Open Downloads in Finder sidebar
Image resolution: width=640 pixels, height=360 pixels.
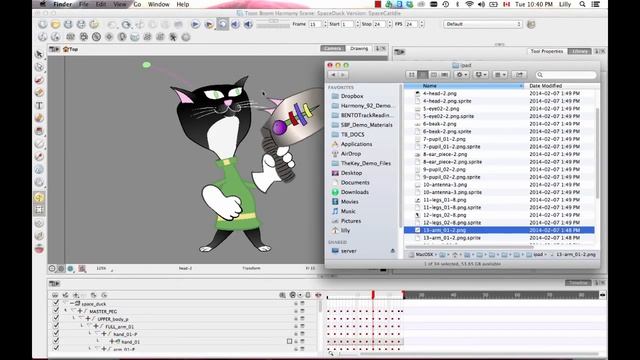[x=354, y=192]
